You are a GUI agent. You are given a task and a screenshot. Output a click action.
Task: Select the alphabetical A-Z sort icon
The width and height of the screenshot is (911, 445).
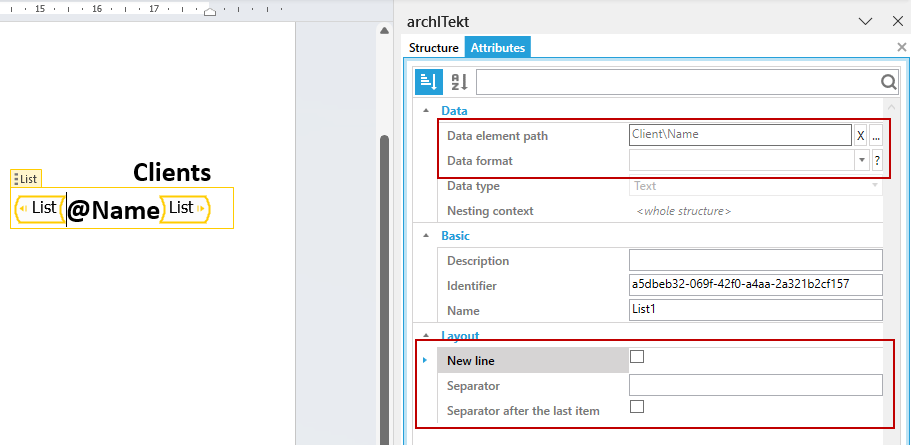(x=460, y=82)
